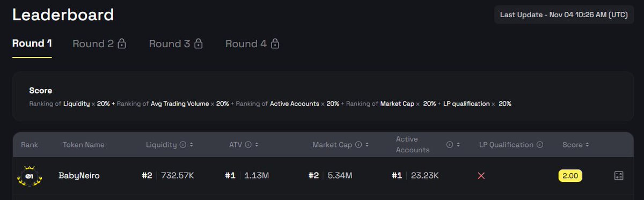Viewport: 644px width, 200px height.
Task: Sort by Active Accounts arrows
Action: click(459, 145)
